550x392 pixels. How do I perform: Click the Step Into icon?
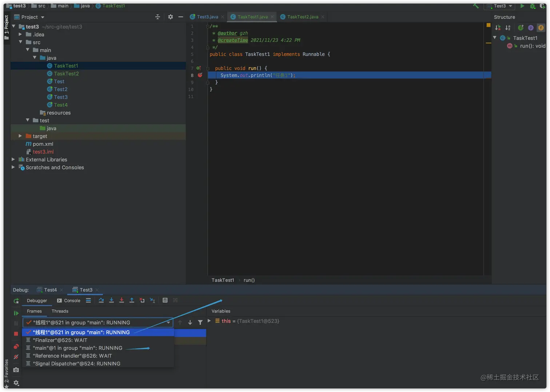pos(111,300)
